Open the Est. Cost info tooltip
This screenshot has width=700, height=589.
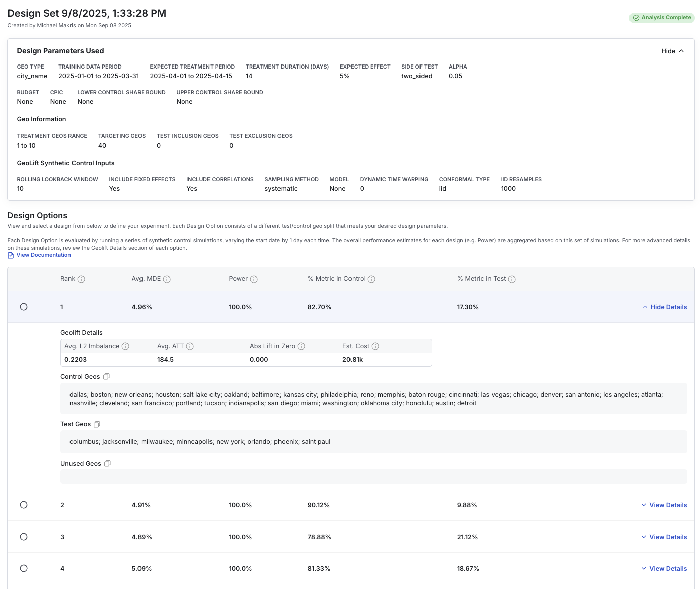coord(375,346)
